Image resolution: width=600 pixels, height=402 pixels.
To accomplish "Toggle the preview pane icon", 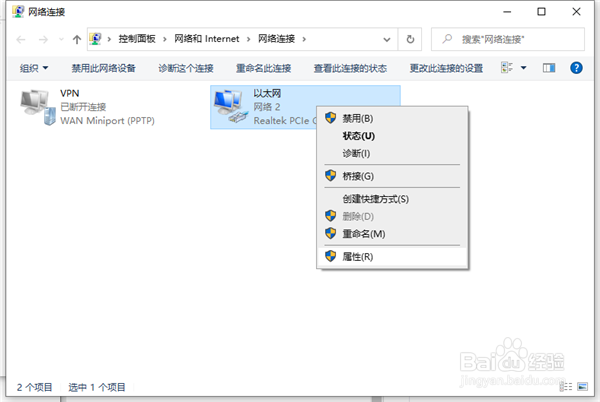I will click(549, 68).
